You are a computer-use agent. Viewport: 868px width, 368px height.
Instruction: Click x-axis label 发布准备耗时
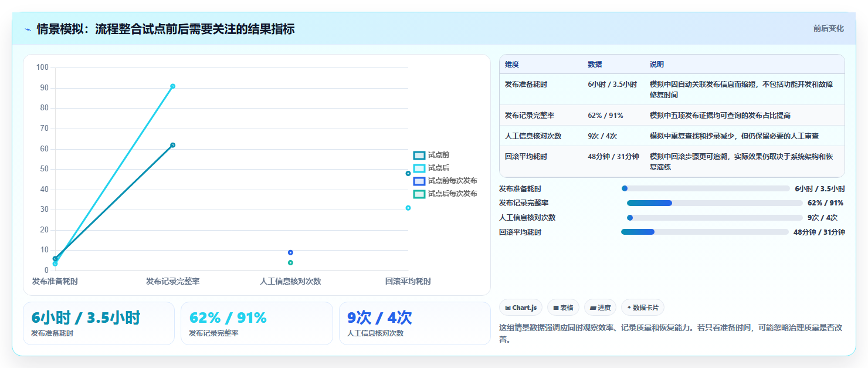[x=55, y=281]
